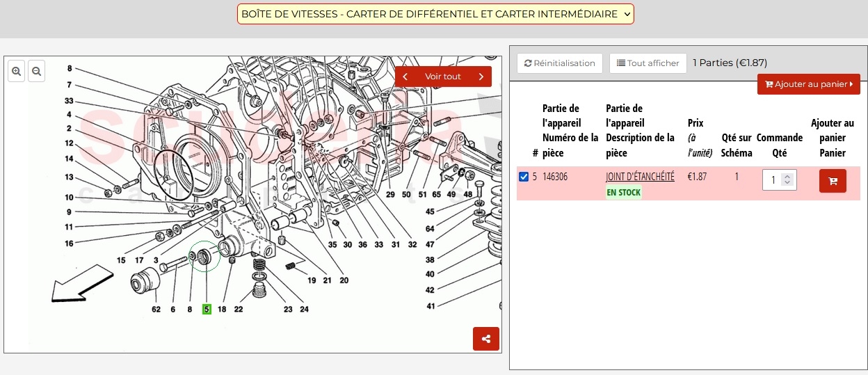
Task: Zoom in on the parts diagram
Action: coord(17,71)
